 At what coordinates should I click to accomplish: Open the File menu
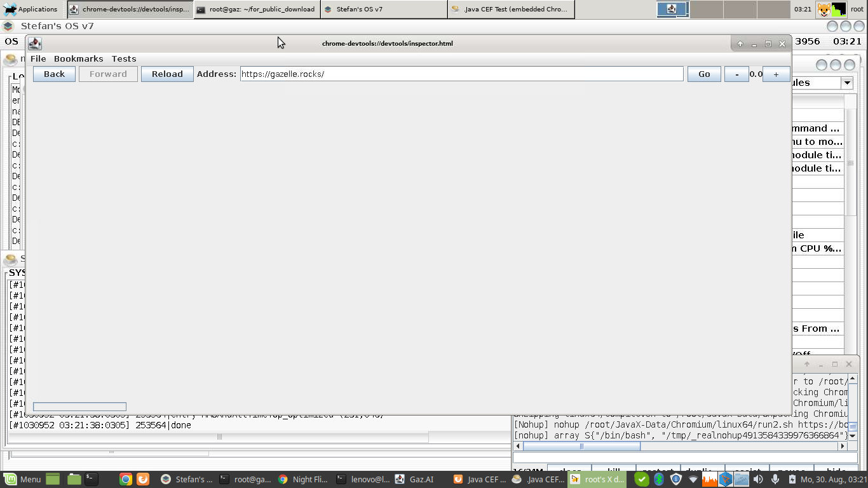(38, 58)
